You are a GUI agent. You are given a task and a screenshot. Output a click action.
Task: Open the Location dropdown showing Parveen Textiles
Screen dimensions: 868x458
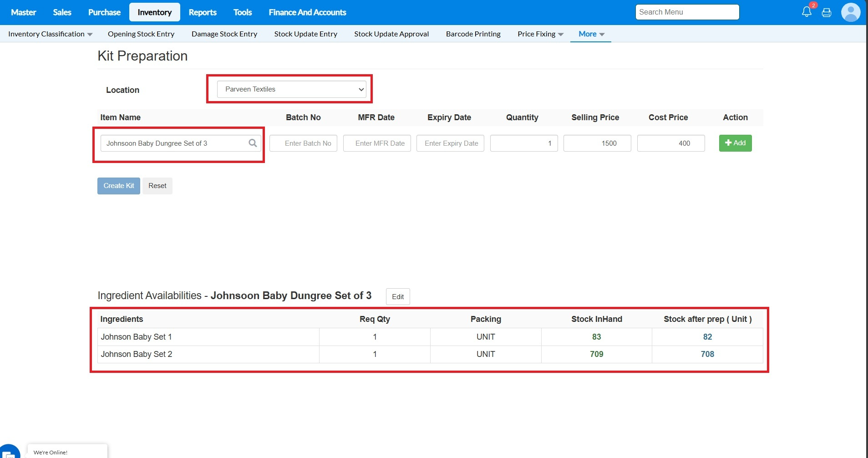(291, 89)
